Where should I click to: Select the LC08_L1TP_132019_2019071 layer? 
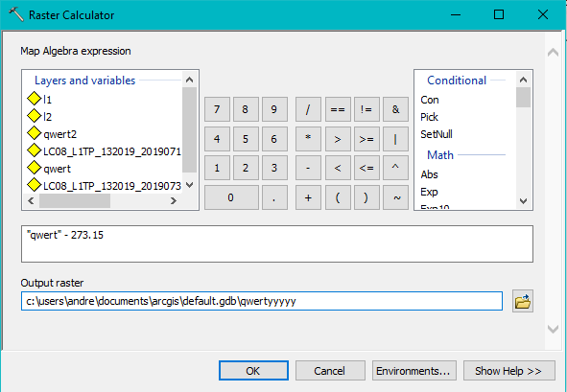[105, 151]
